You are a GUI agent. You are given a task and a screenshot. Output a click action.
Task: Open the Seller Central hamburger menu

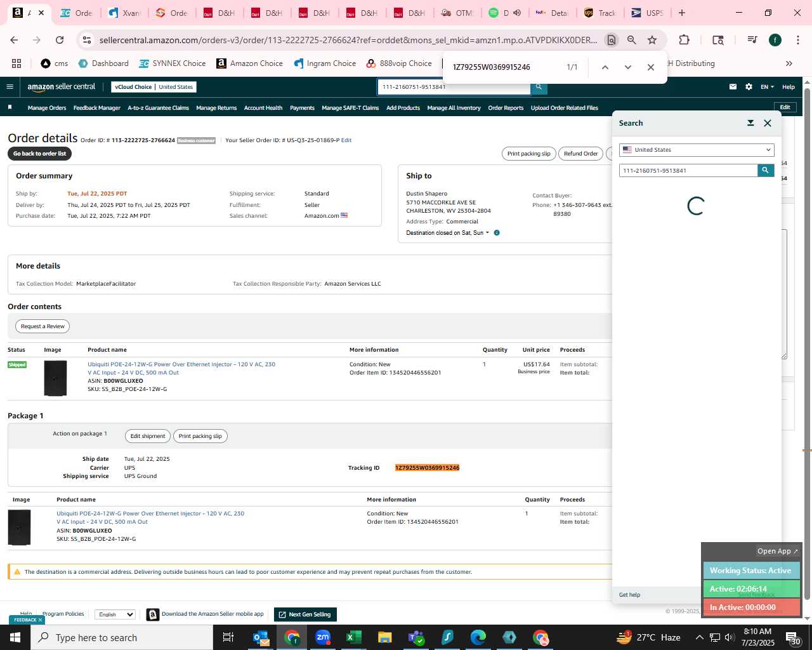click(x=10, y=87)
